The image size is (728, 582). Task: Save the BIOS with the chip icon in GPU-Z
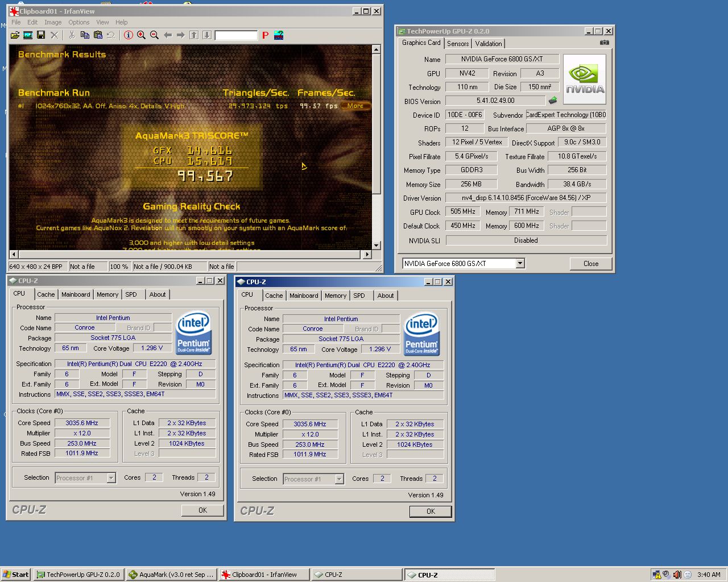553,101
